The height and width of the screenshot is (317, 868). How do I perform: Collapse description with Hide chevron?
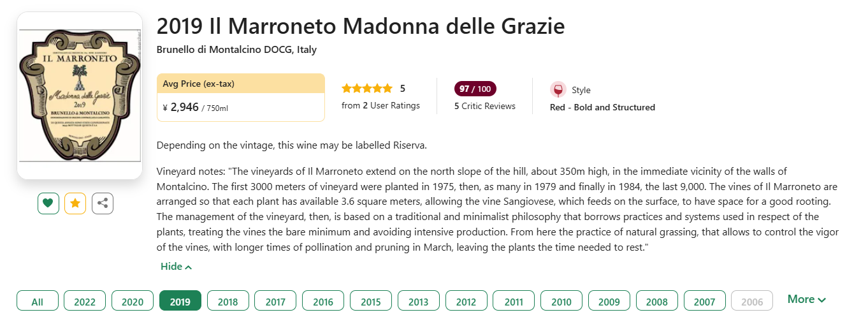(x=177, y=267)
